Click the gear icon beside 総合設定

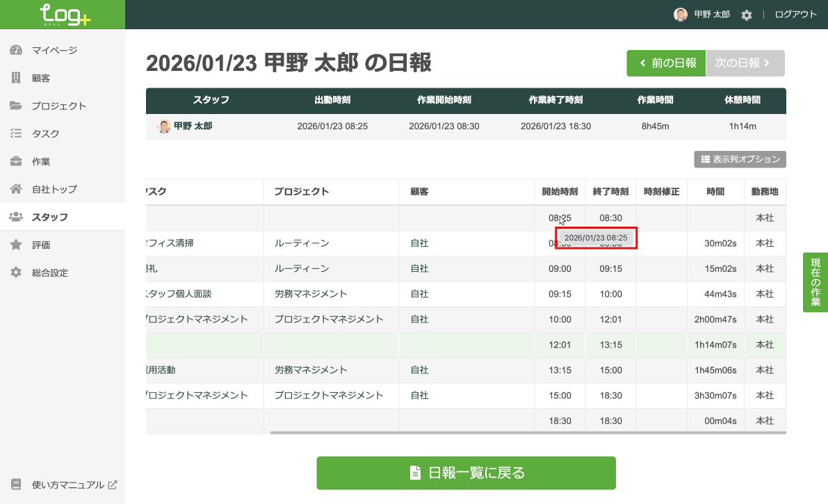(x=15, y=273)
